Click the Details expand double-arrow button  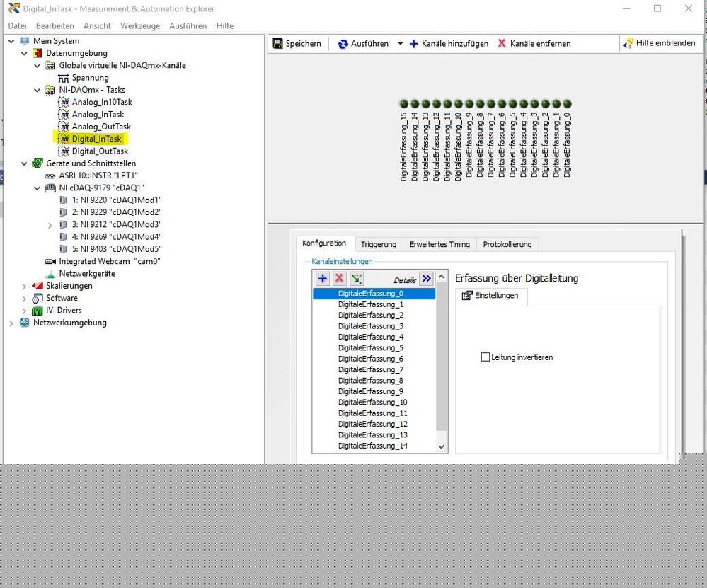coord(426,279)
